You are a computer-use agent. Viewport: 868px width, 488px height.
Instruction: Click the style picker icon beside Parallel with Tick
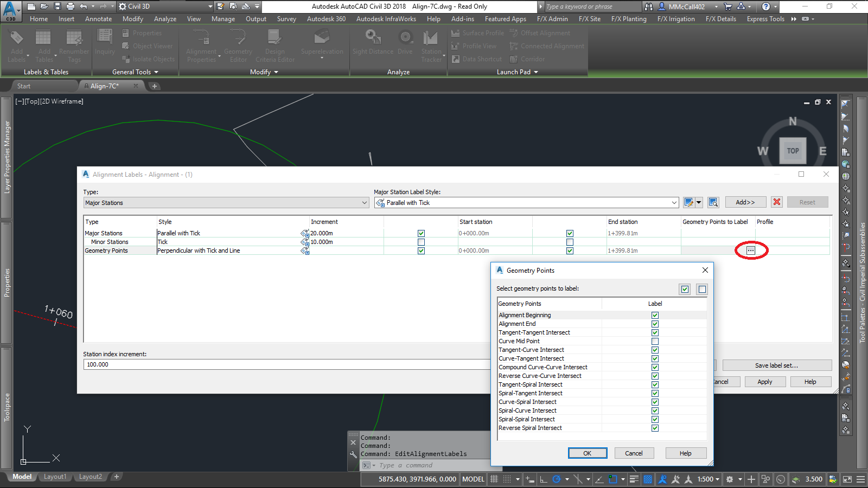click(x=305, y=233)
